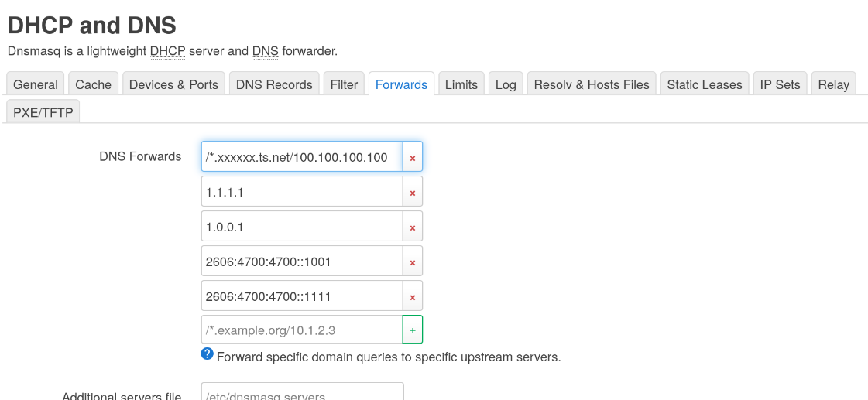Click the DHCP abbreviation in the description
Screen dimensions: 868x400
pos(168,51)
